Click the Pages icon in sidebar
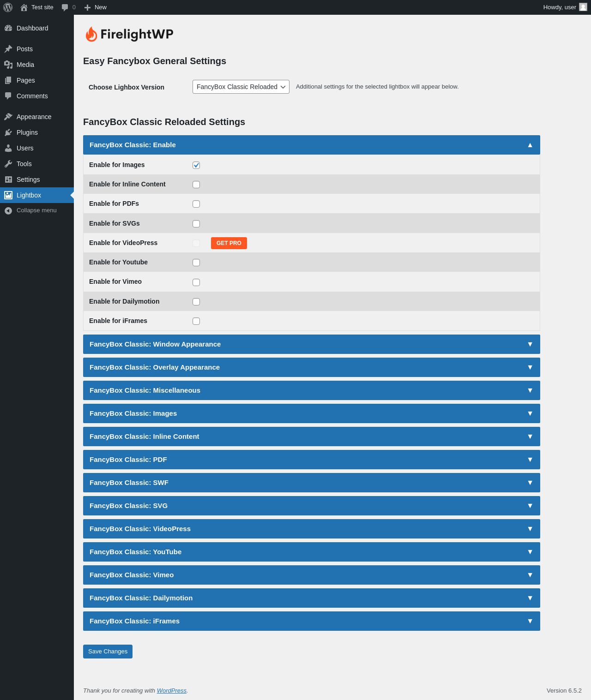The width and height of the screenshot is (591, 700). pos(8,80)
